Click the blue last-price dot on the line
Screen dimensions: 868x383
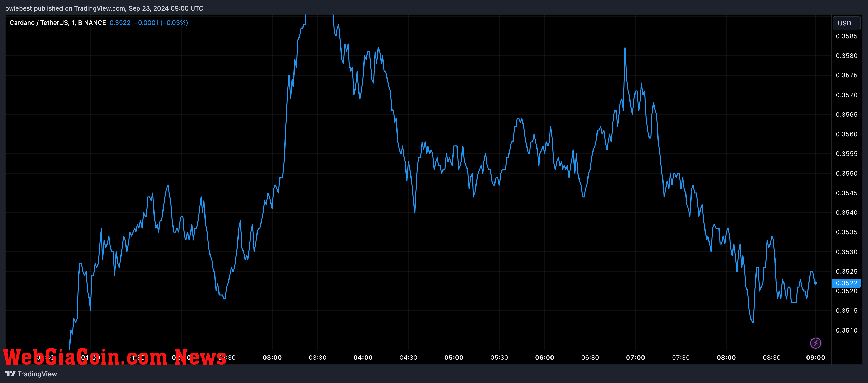point(815,283)
